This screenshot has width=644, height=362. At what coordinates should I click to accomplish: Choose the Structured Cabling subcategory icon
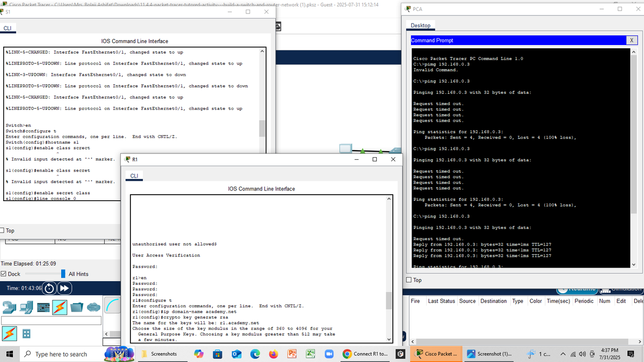(26, 334)
